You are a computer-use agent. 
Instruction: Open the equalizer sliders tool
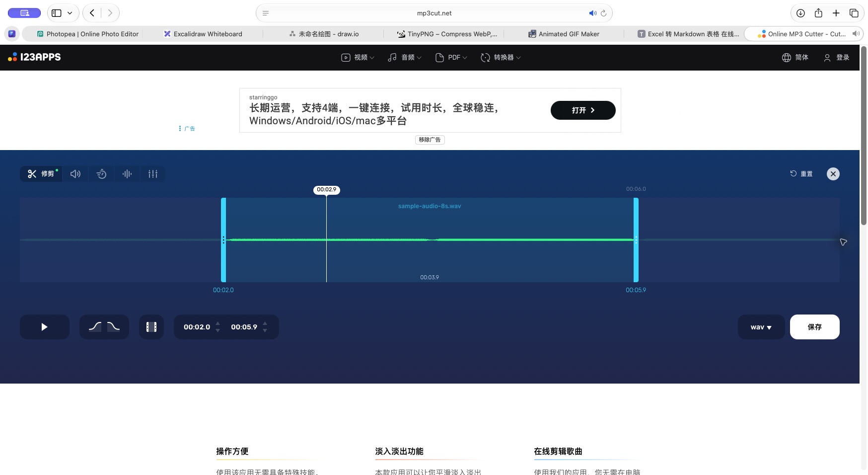point(153,174)
